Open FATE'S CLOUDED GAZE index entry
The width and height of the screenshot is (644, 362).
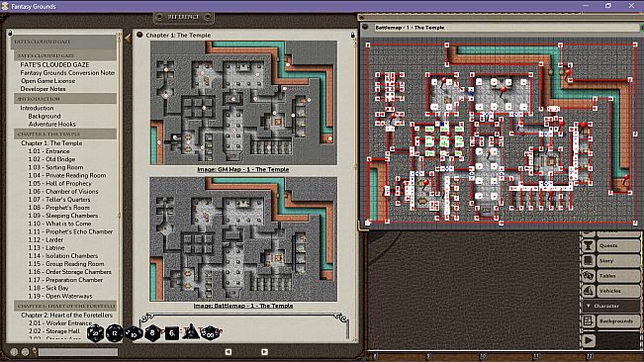click(x=54, y=65)
